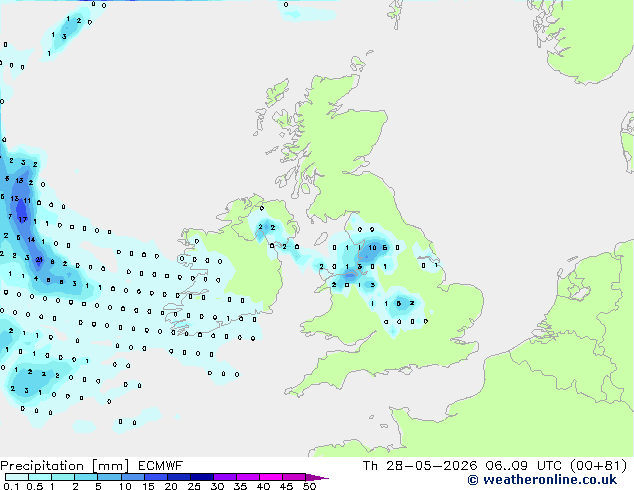Click the over-50 arrow tip of legend
This screenshot has width=634, height=490.
click(x=317, y=477)
